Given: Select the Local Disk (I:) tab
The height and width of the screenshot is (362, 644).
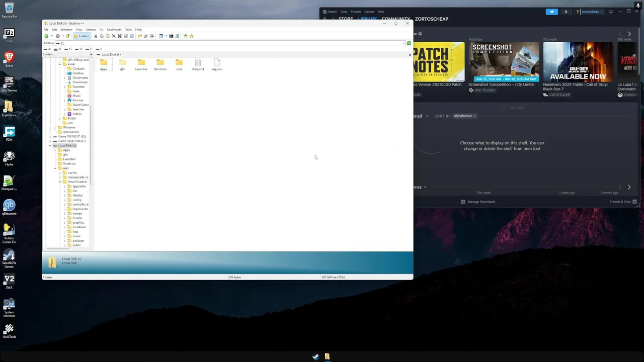Looking at the screenshot, I should [x=109, y=54].
